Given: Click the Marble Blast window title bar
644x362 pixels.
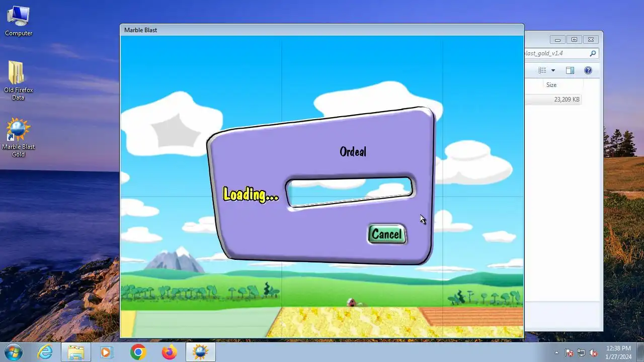Looking at the screenshot, I should (322, 30).
